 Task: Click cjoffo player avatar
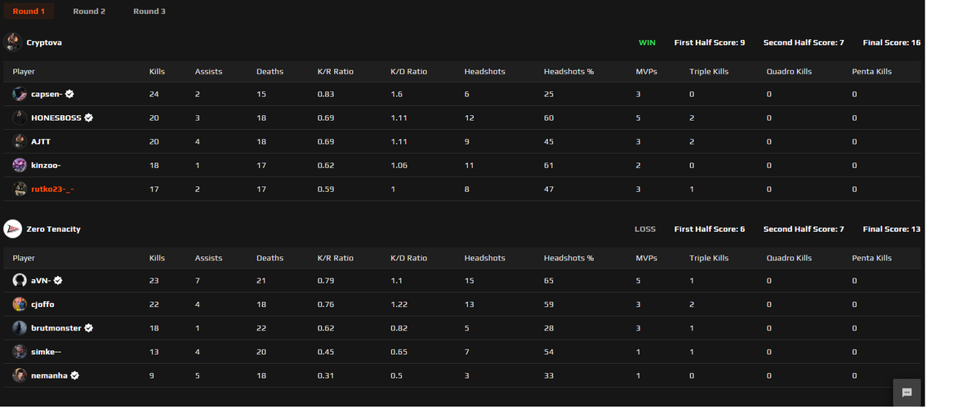coord(20,304)
